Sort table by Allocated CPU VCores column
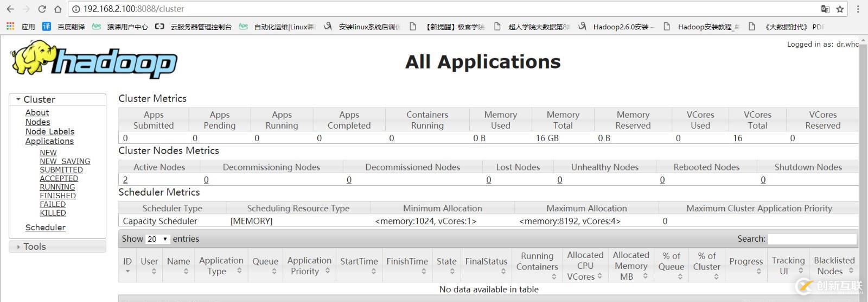This screenshot has width=868, height=302. [x=585, y=266]
